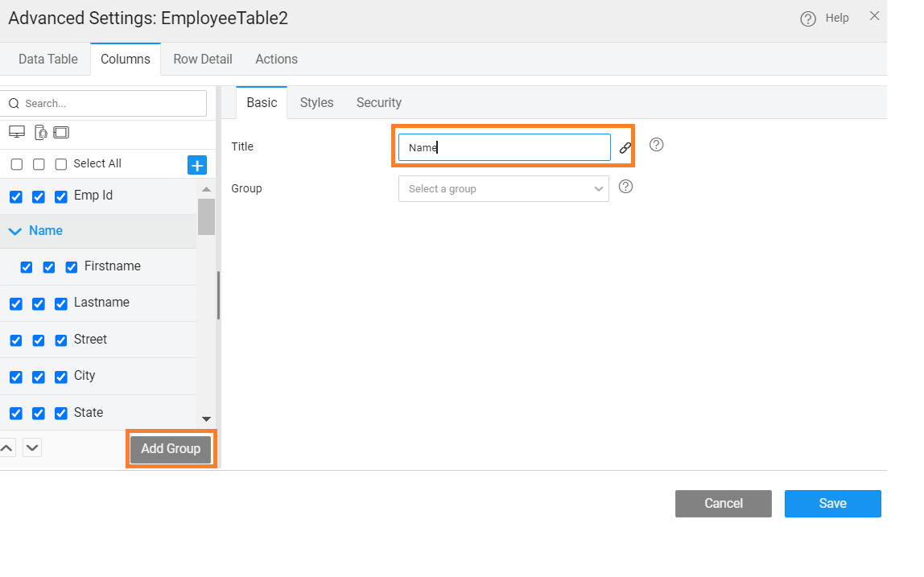Viewport: 924px width, 577px height.
Task: Click the blue plus add-column icon
Action: [197, 165]
